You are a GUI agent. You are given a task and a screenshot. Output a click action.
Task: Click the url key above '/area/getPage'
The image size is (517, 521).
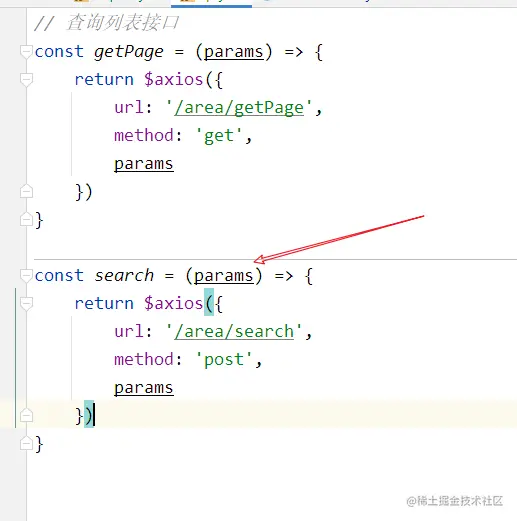tap(128, 107)
